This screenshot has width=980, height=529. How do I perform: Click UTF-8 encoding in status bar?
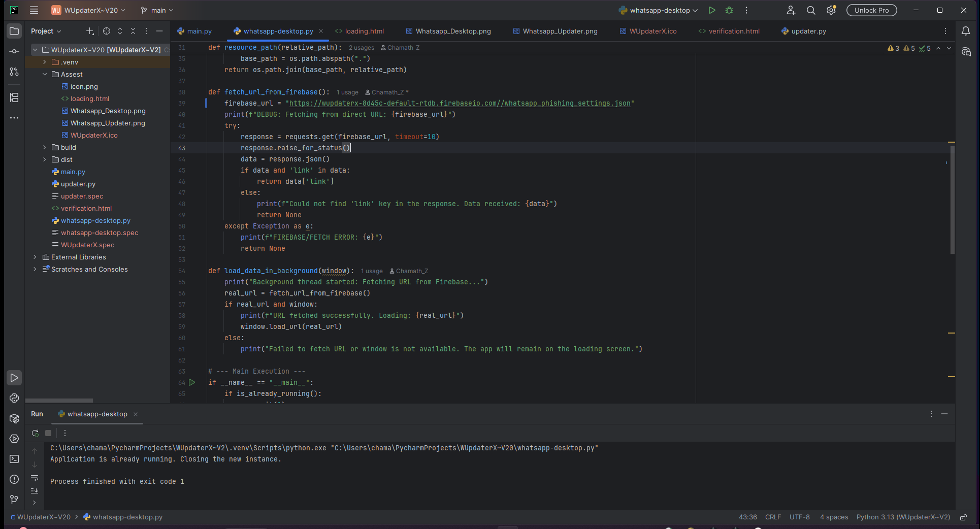point(800,517)
